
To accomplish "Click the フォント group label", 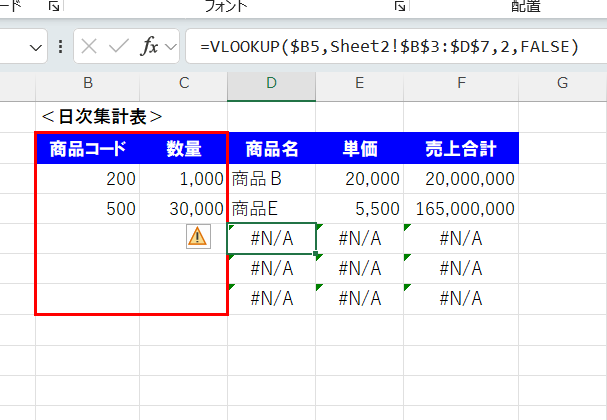I will point(226,6).
